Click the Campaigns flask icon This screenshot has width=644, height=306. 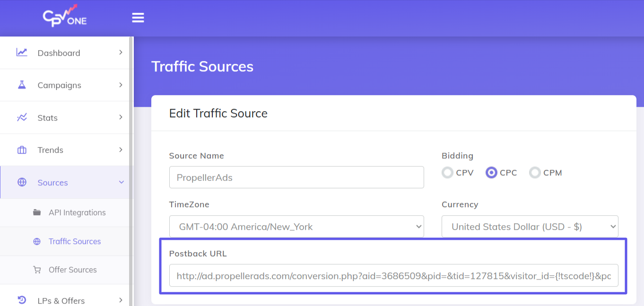pos(22,85)
